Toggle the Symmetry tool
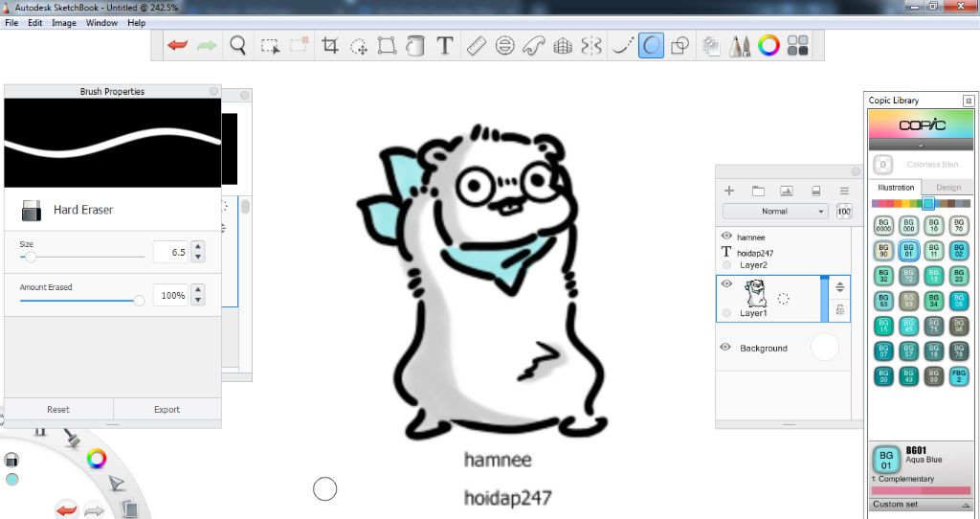 pos(591,45)
